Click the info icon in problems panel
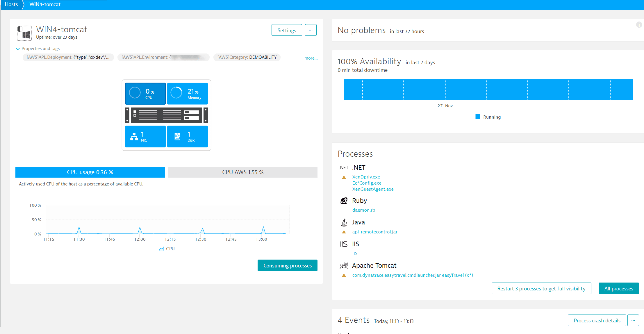Image resolution: width=644 pixels, height=334 pixels. [639, 25]
